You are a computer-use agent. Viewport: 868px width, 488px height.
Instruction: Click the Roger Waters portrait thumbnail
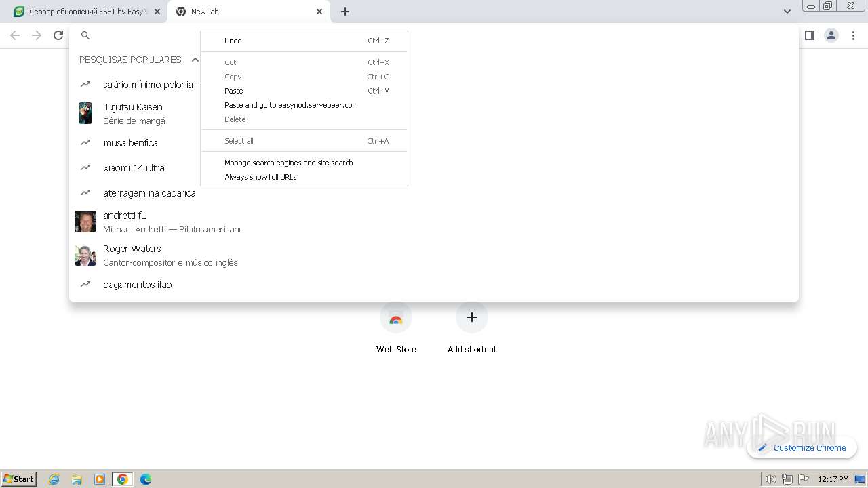[85, 255]
